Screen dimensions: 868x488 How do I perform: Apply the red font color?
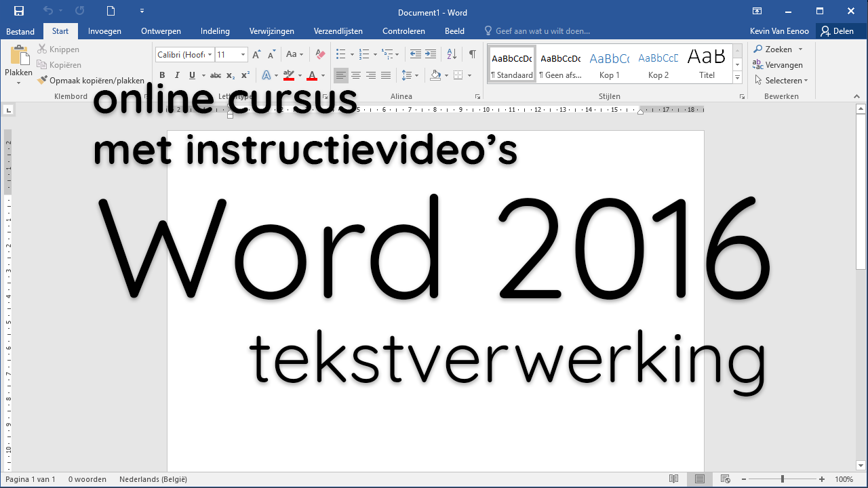[x=312, y=75]
